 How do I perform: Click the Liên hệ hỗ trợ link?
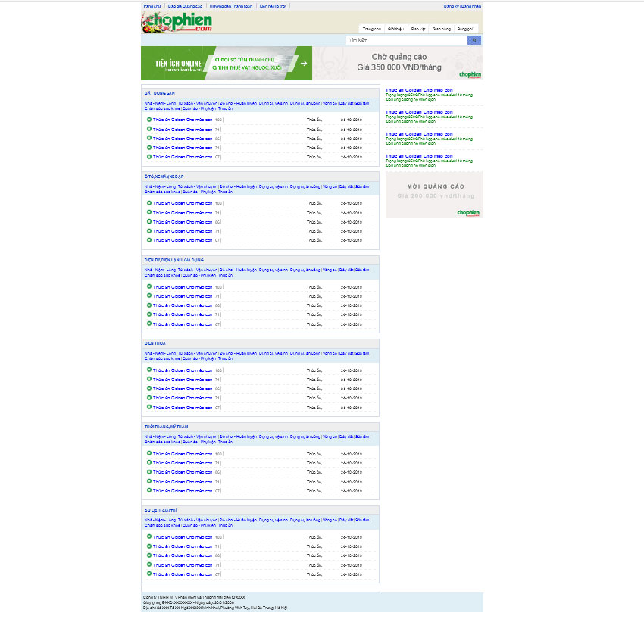click(x=273, y=6)
